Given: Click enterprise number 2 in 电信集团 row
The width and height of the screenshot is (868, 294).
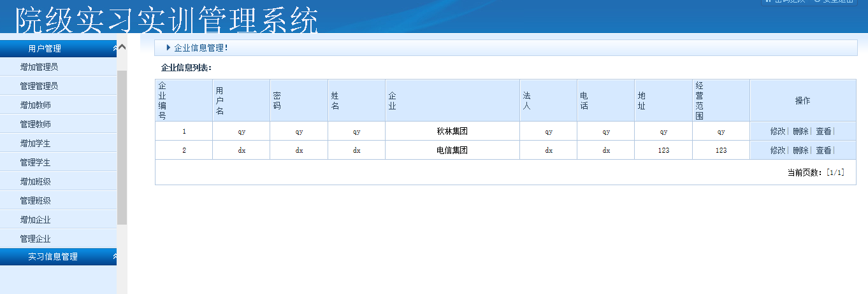Looking at the screenshot, I should click(184, 150).
